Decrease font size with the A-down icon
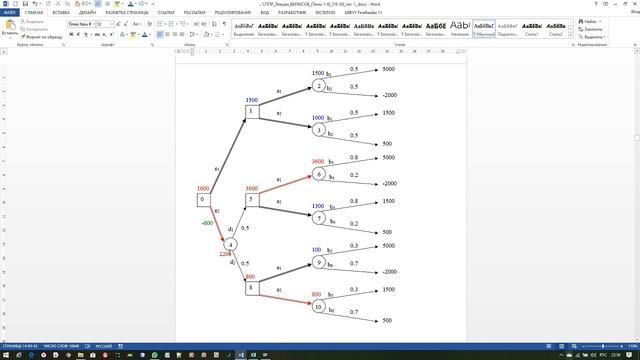 [126, 24]
